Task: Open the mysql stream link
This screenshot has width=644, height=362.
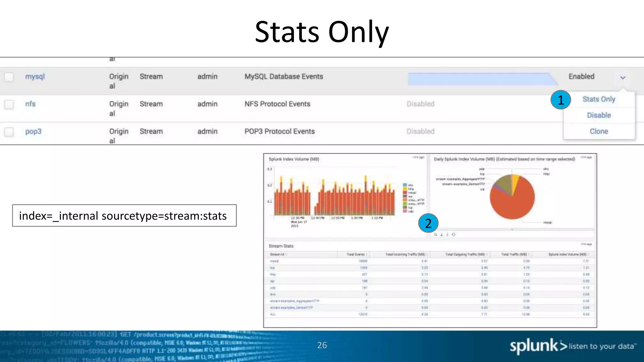Action: click(x=35, y=77)
